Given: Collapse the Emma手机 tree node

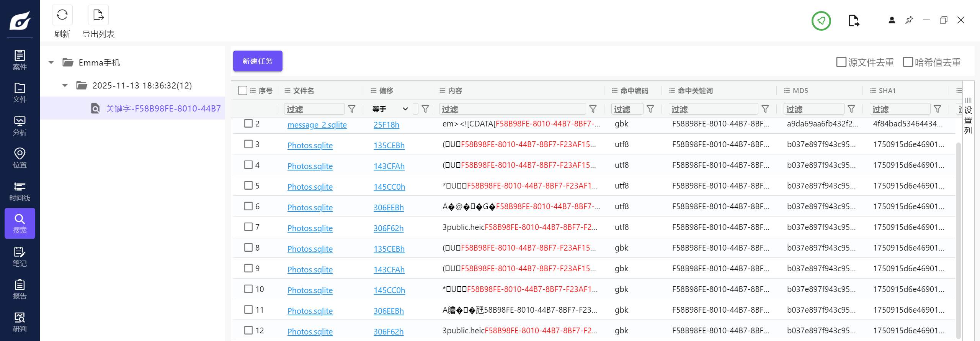Looking at the screenshot, I should pos(51,62).
